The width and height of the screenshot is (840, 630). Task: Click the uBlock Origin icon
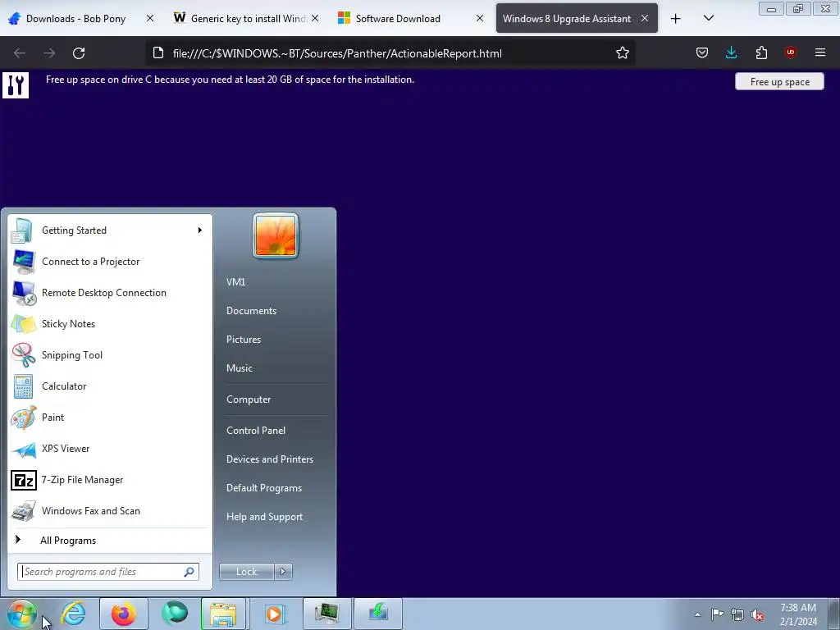(790, 52)
